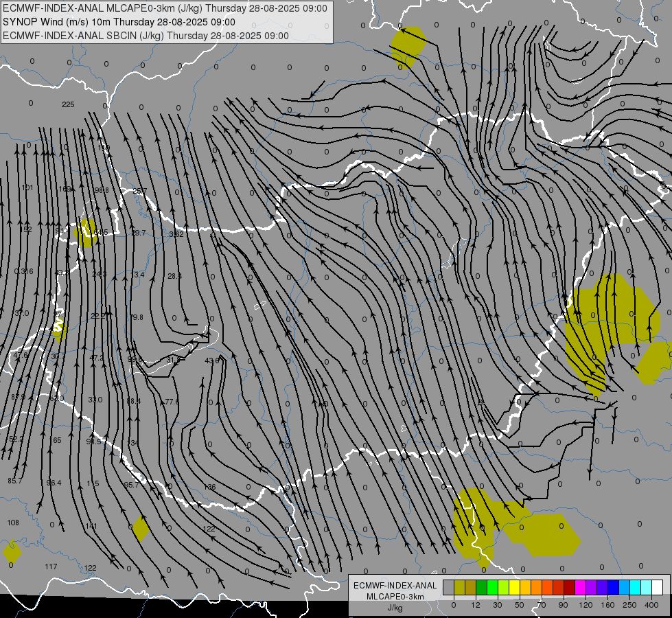Click the map value 28.4

tap(174, 276)
